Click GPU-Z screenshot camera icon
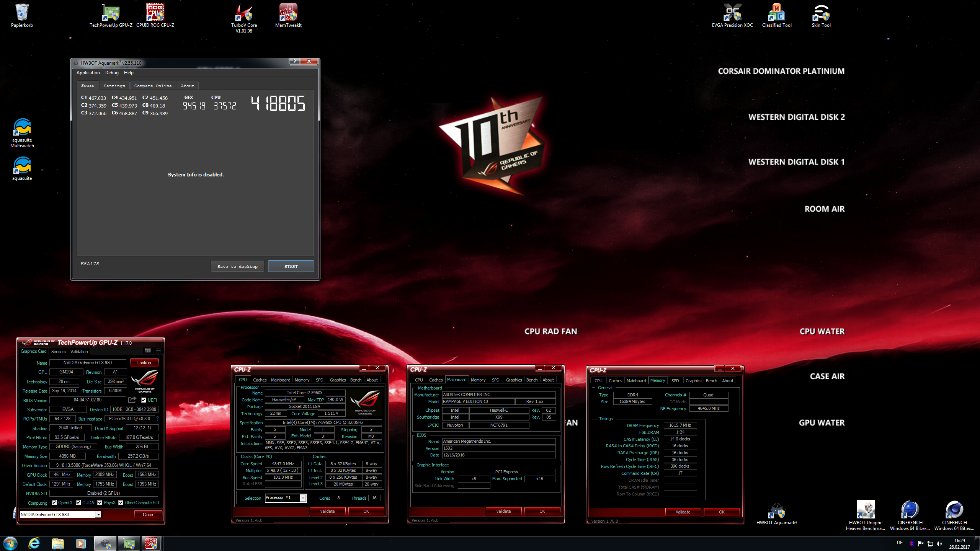 pyautogui.click(x=148, y=350)
